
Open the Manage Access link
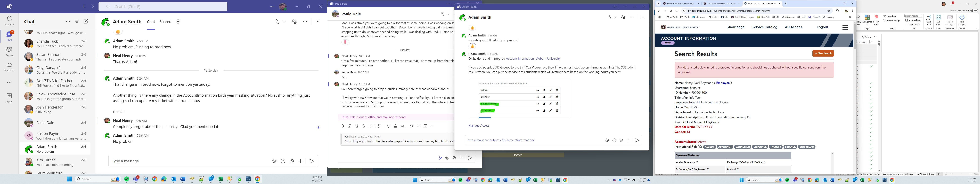coord(479,126)
